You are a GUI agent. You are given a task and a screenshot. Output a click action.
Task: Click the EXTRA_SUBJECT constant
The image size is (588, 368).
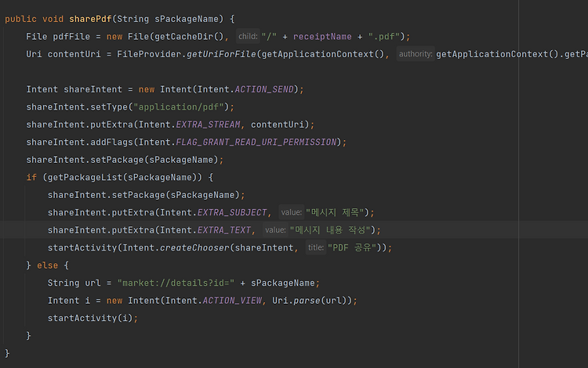[232, 213]
